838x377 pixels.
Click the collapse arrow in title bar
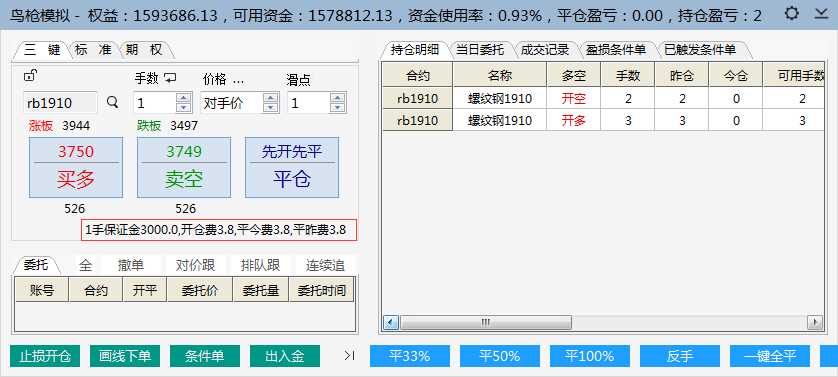[822, 13]
